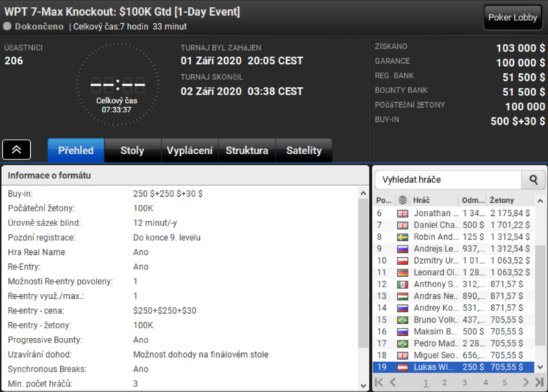Image resolution: width=548 pixels, height=392 pixels.
Task: Go to first page of player list
Action: click(x=379, y=382)
